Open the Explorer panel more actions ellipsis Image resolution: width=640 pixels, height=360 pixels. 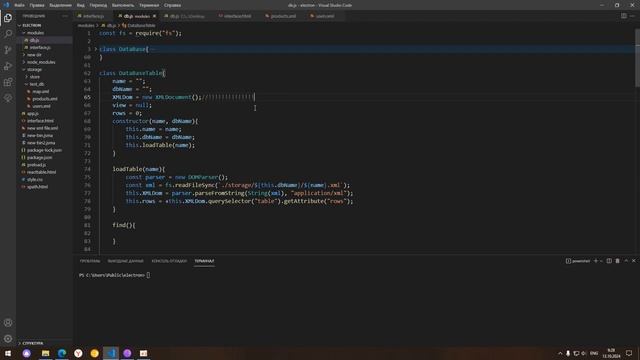(65, 16)
